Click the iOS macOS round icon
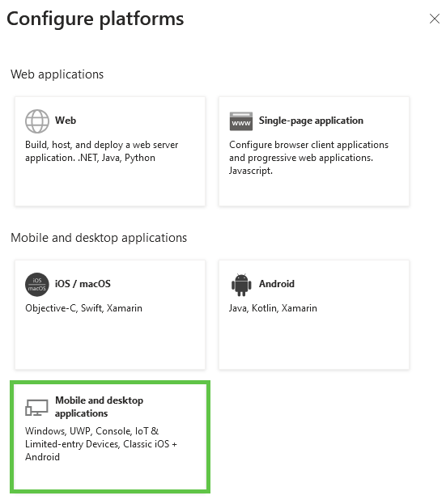This screenshot has width=446, height=504. (37, 285)
